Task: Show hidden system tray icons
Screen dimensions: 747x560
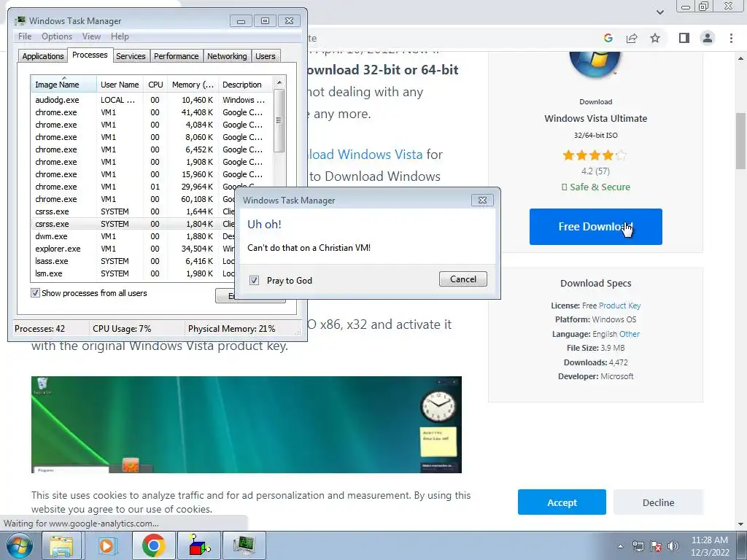Action: click(620, 546)
